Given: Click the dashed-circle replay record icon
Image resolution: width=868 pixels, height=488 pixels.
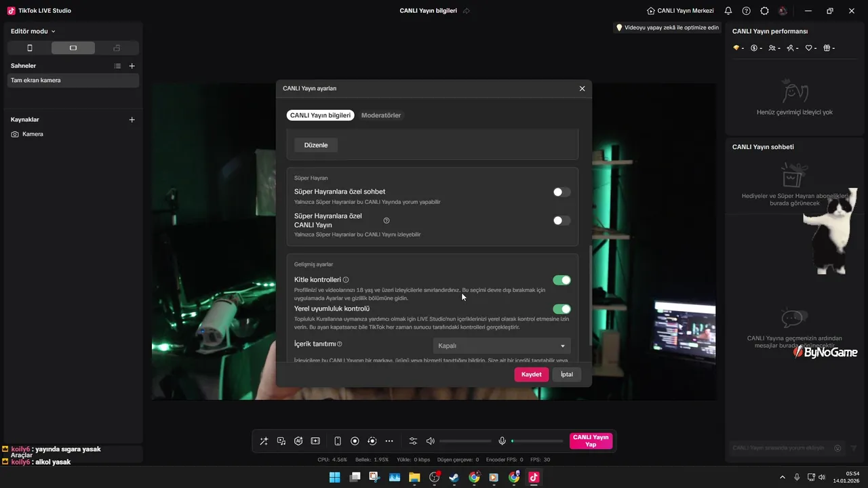Looking at the screenshot, I should click(372, 441).
